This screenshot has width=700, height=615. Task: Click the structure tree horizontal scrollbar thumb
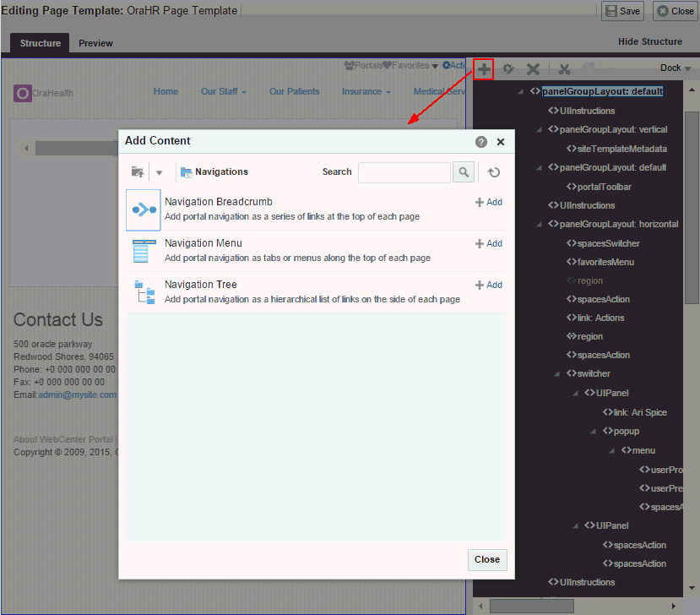(531, 606)
